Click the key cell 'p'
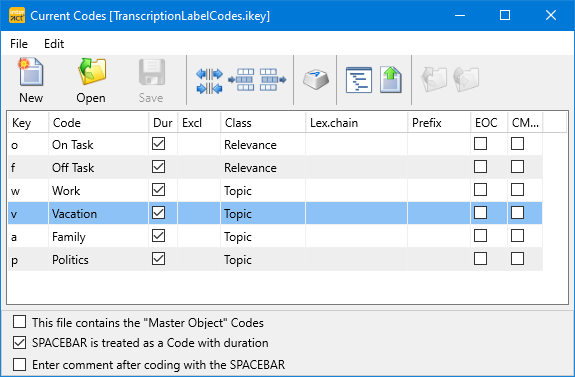The image size is (575, 377). [x=28, y=259]
